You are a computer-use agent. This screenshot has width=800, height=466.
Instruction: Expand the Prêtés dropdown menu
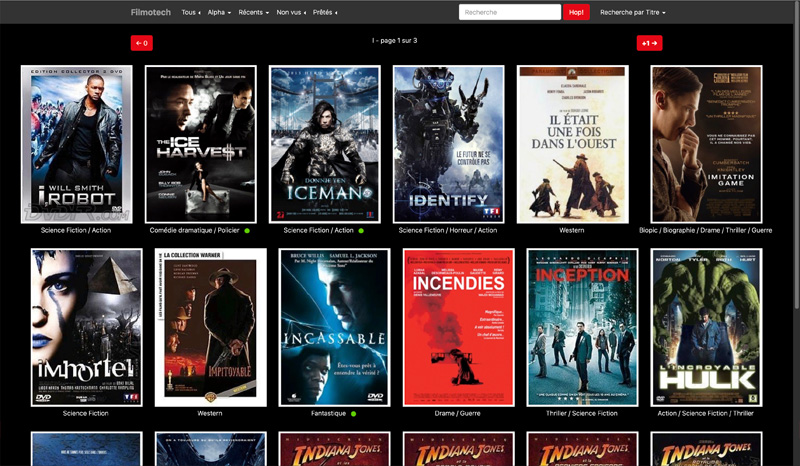tap(325, 12)
